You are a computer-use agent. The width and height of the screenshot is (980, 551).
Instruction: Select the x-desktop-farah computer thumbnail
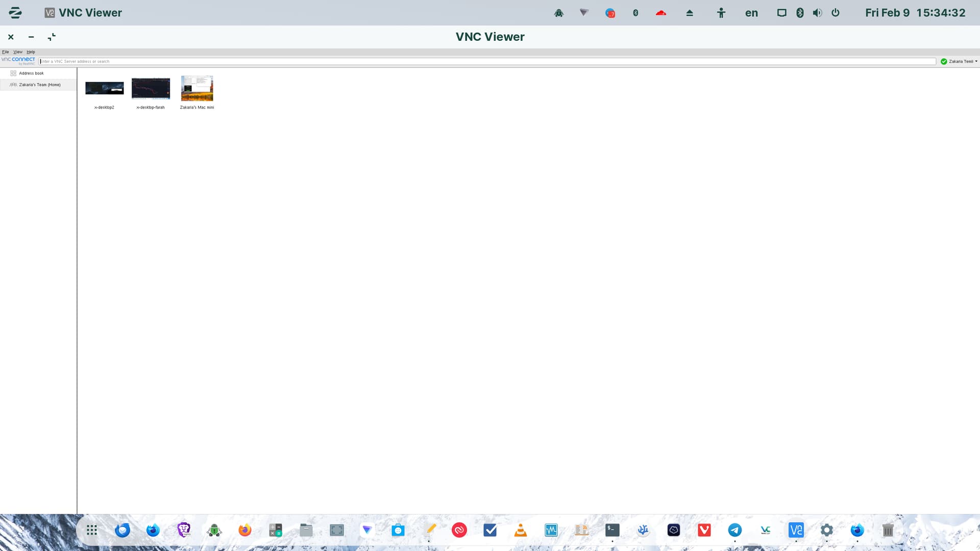[151, 88]
